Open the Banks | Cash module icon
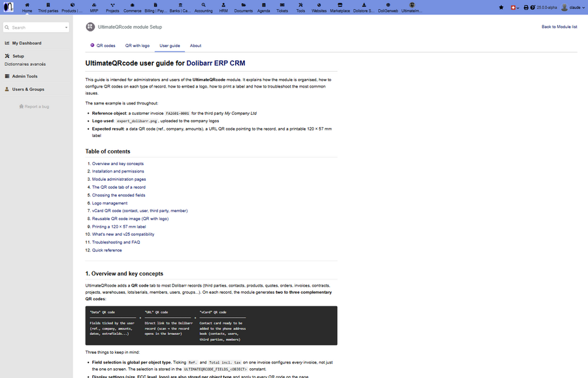This screenshot has width=588, height=378. pyautogui.click(x=180, y=5)
